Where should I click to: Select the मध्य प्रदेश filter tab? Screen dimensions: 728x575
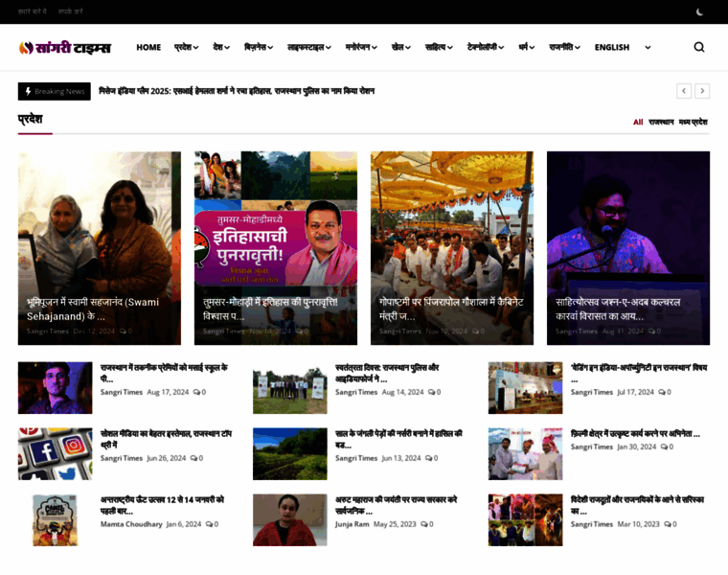[x=693, y=122]
